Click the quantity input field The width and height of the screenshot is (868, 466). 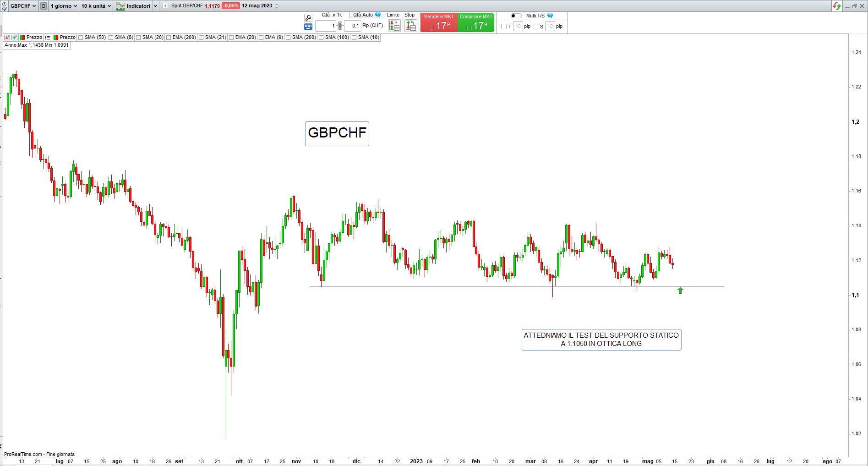pyautogui.click(x=326, y=26)
